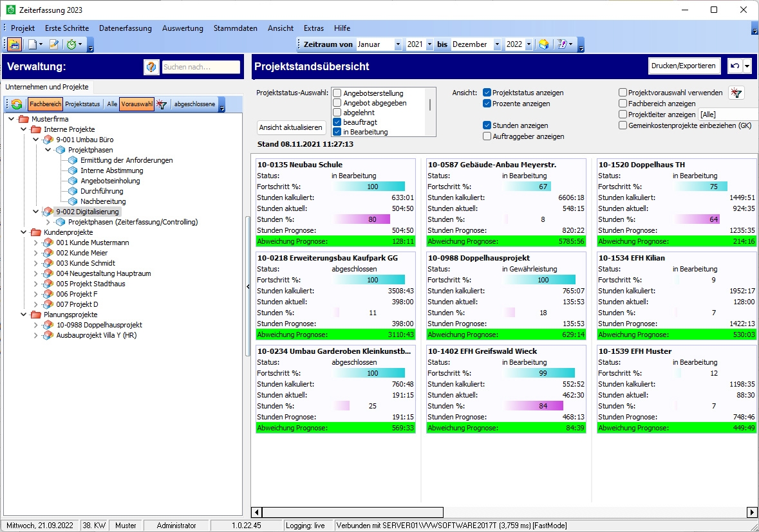Open the Extras menu
Screen dimensions: 759x532
pyautogui.click(x=314, y=28)
